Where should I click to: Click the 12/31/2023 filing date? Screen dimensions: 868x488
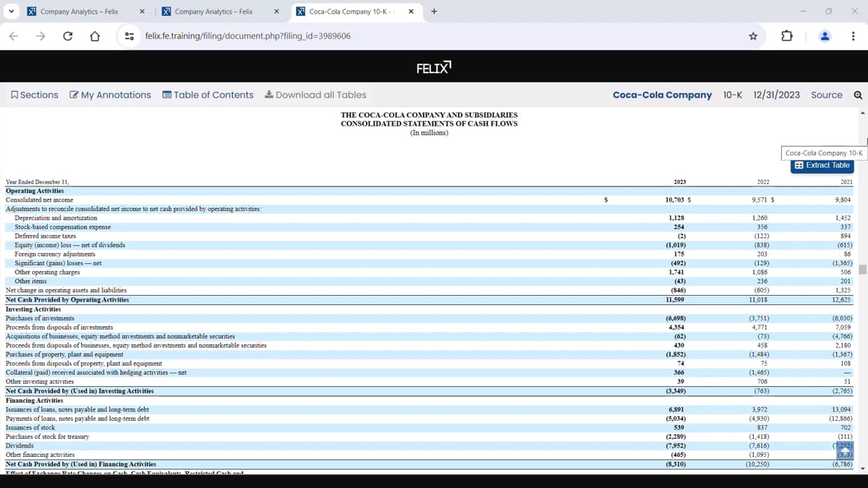777,95
